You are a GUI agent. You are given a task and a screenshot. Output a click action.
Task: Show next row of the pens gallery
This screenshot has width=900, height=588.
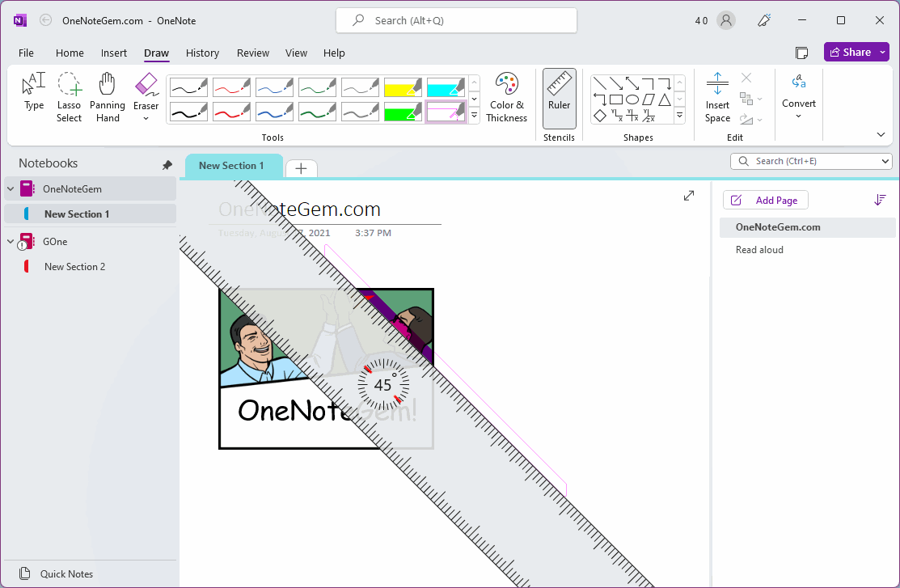click(475, 99)
